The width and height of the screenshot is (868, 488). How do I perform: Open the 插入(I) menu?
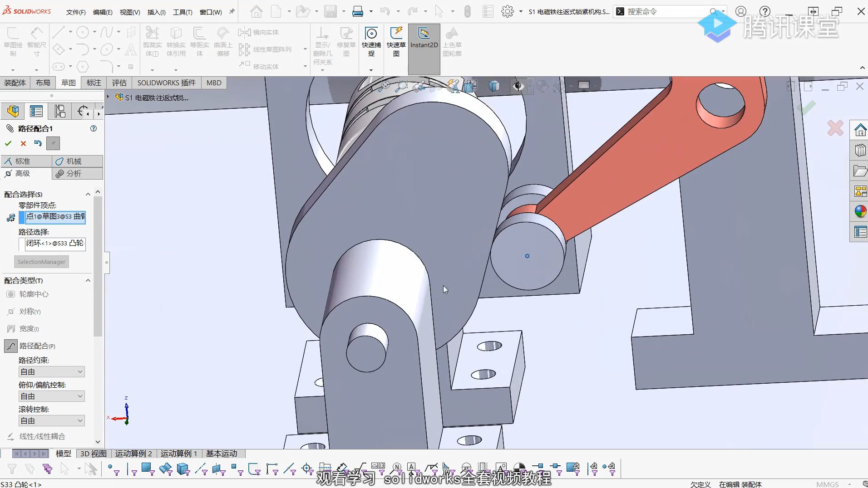(x=157, y=12)
